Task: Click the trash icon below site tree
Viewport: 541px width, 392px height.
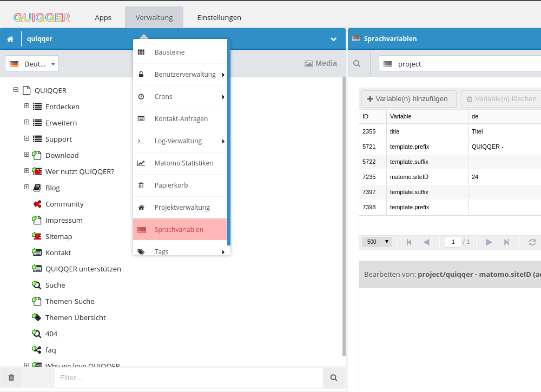Action: pos(11,377)
